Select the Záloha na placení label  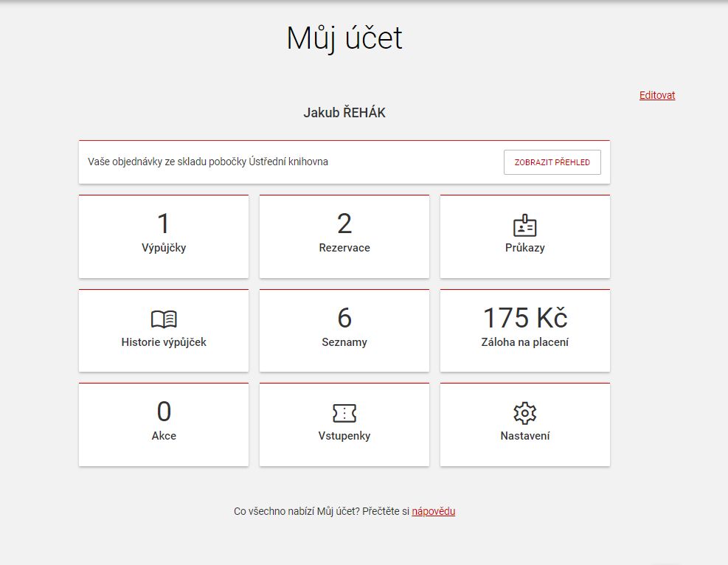pyautogui.click(x=524, y=342)
